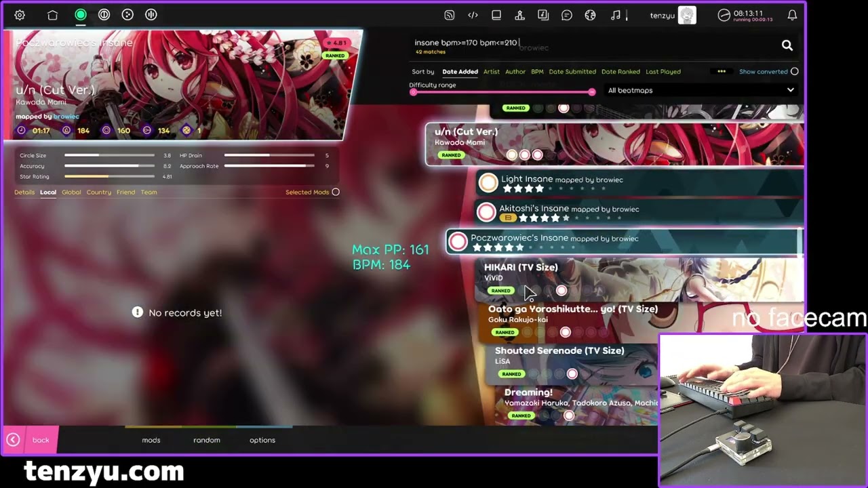Switch to the Friend leaderboard tab
868x488 pixels.
125,192
